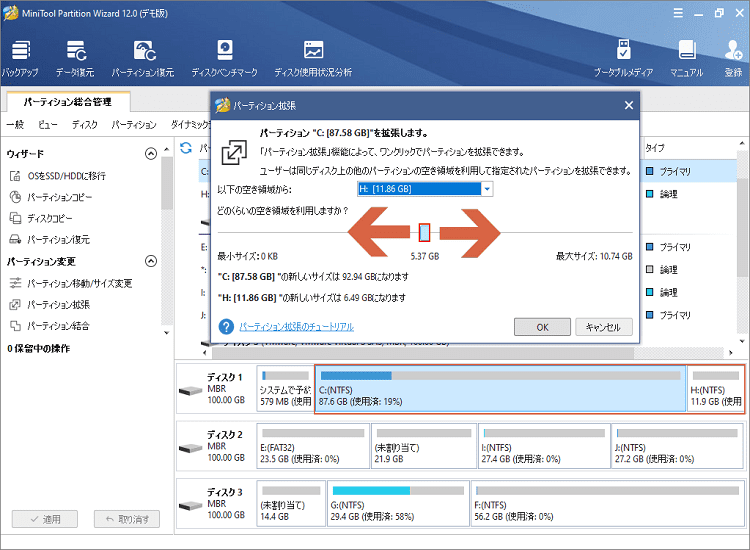Click the help question mark icon in dialog

[x=226, y=327]
